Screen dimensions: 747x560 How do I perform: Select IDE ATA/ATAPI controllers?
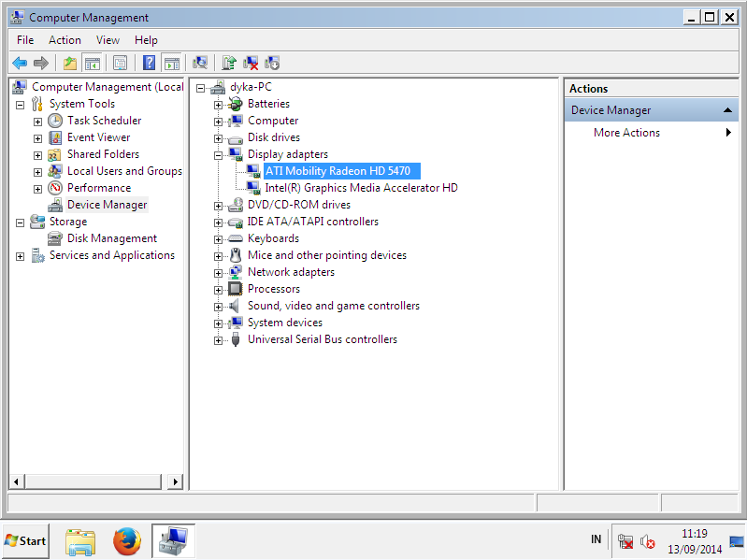click(313, 222)
